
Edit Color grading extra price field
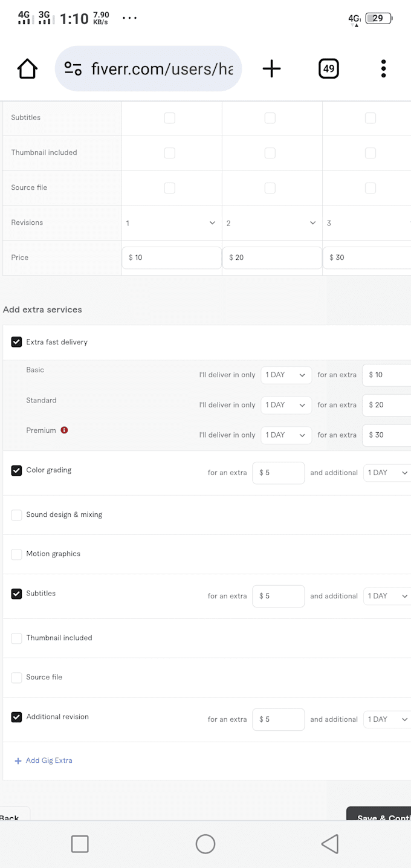pos(279,473)
